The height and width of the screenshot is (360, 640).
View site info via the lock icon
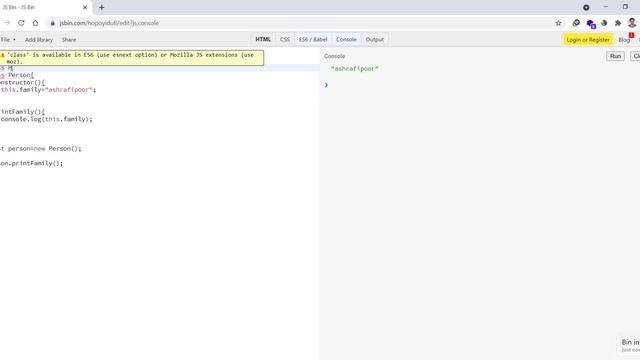point(53,23)
